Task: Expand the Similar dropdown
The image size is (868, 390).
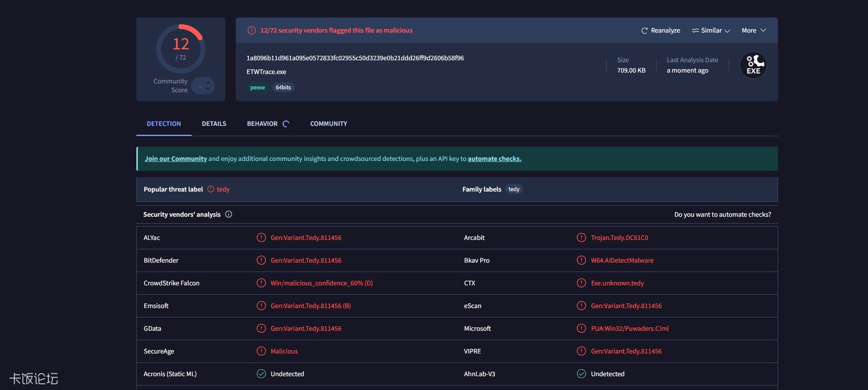Action: 710,31
